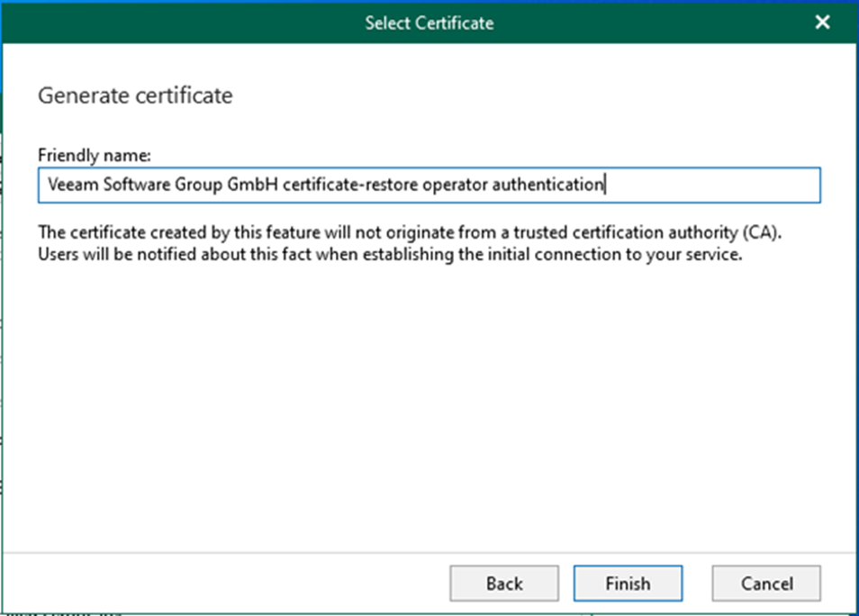Cancel the certificate generation dialog
The width and height of the screenshot is (859, 616).
click(766, 583)
